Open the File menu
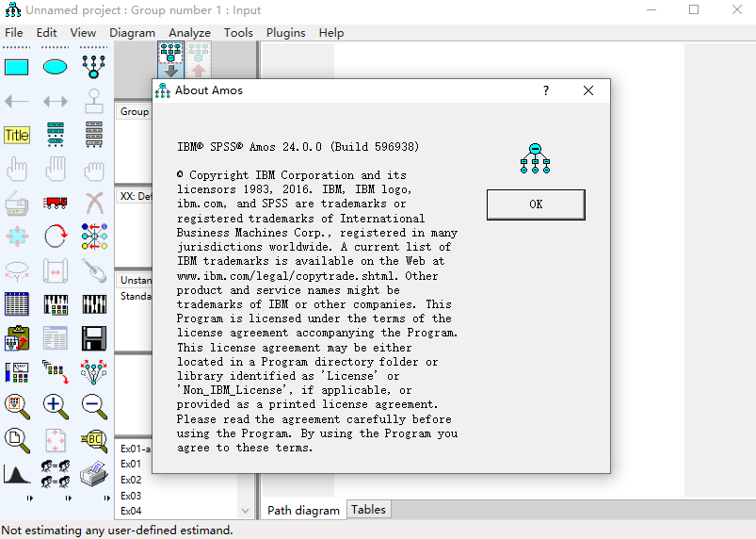The image size is (756, 539). click(14, 33)
